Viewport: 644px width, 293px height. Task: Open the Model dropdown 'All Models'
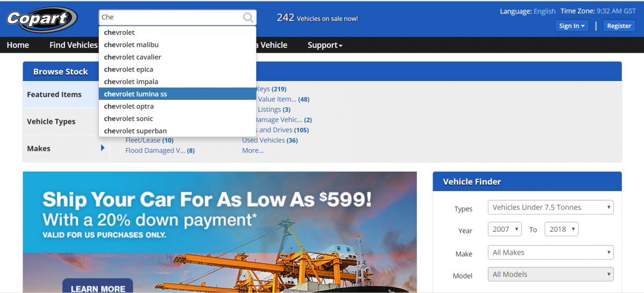(551, 275)
